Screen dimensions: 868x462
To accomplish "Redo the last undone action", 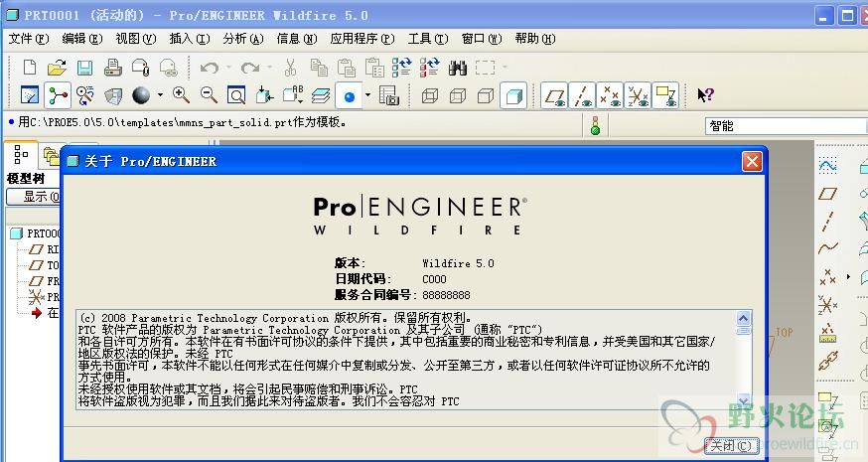I will point(249,68).
